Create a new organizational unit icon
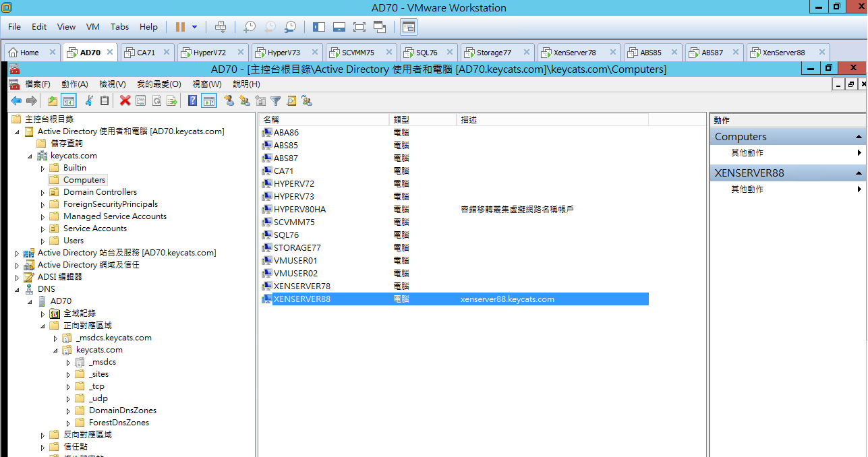Screen dimensions: 868x457 260,101
